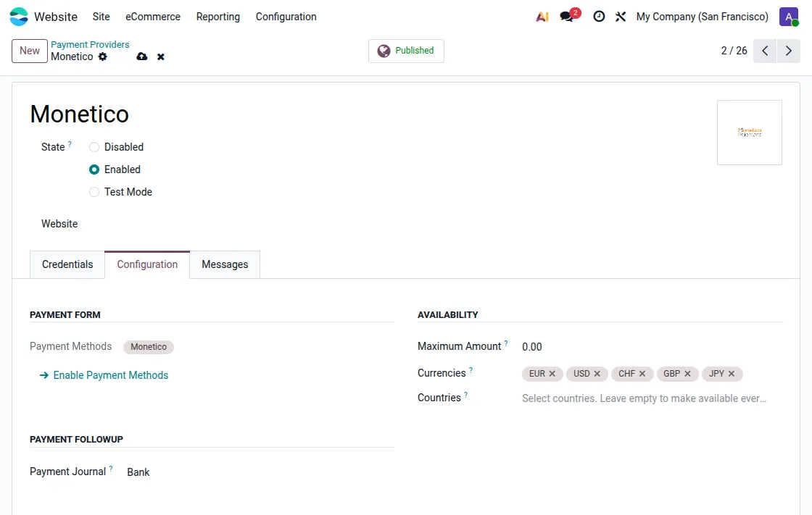Open the company switcher My Company (San Francisco)

pyautogui.click(x=703, y=17)
